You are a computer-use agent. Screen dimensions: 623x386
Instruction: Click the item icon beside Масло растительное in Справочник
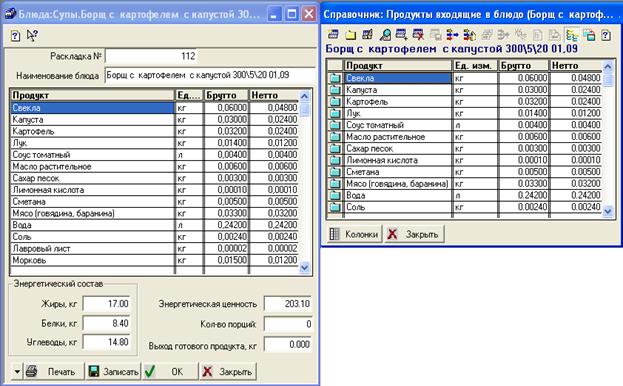335,137
